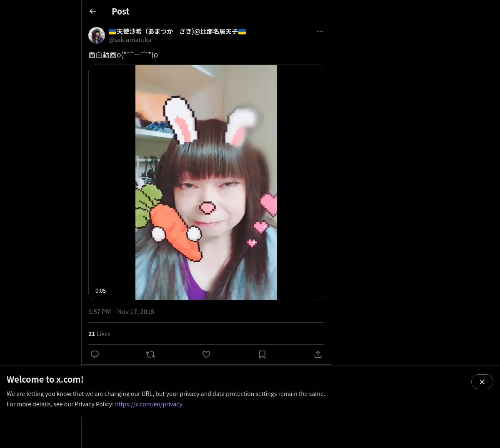Bookmark this post
The image size is (500, 448).
(262, 354)
